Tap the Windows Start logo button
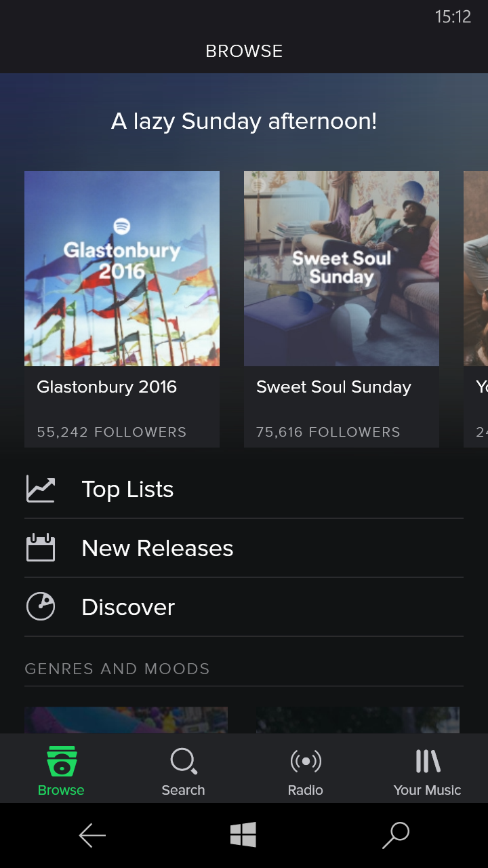This screenshot has height=868, width=488. [x=243, y=835]
